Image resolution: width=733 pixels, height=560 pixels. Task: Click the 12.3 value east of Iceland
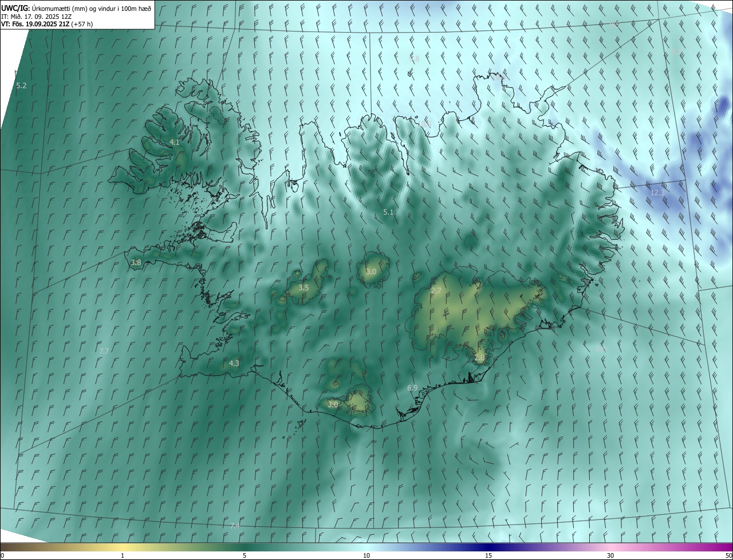click(657, 193)
